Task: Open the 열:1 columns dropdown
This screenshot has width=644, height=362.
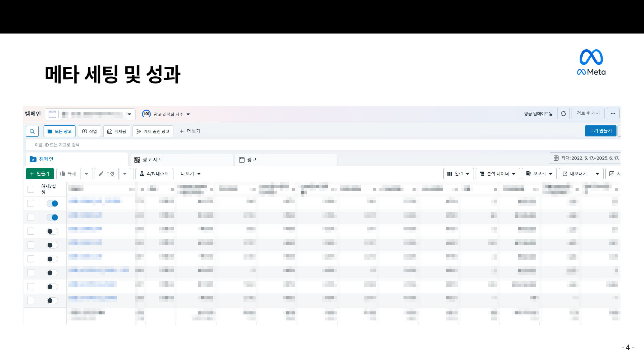Action: coord(459,174)
